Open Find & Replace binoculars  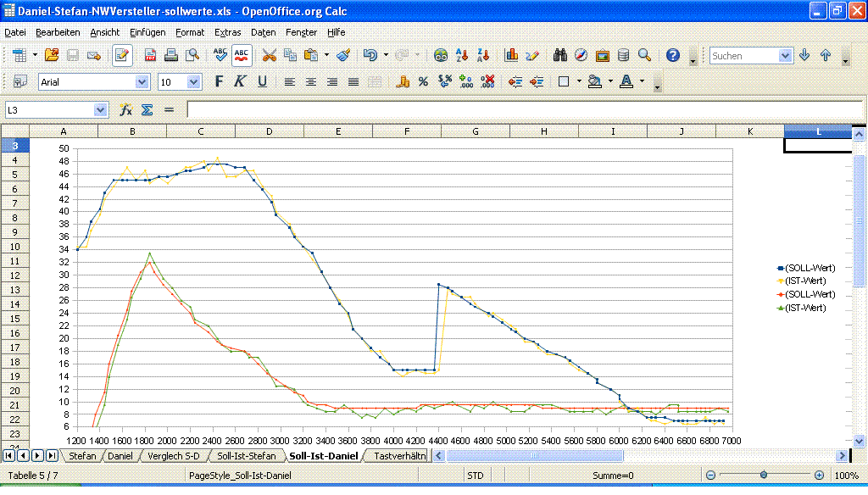point(559,55)
